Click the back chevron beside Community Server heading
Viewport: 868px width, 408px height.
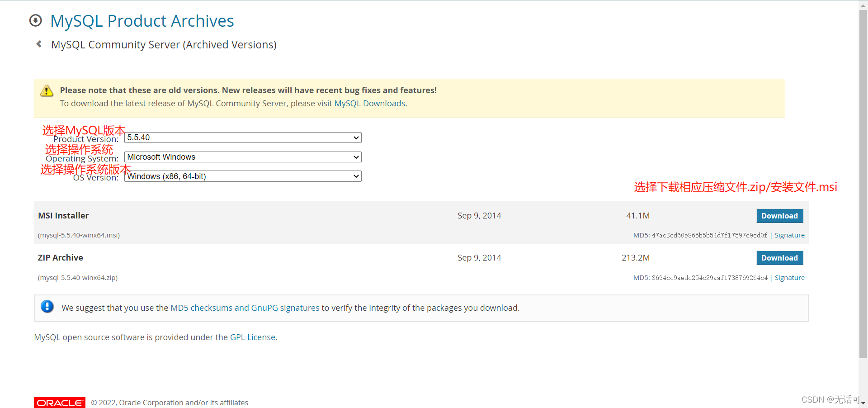(39, 44)
